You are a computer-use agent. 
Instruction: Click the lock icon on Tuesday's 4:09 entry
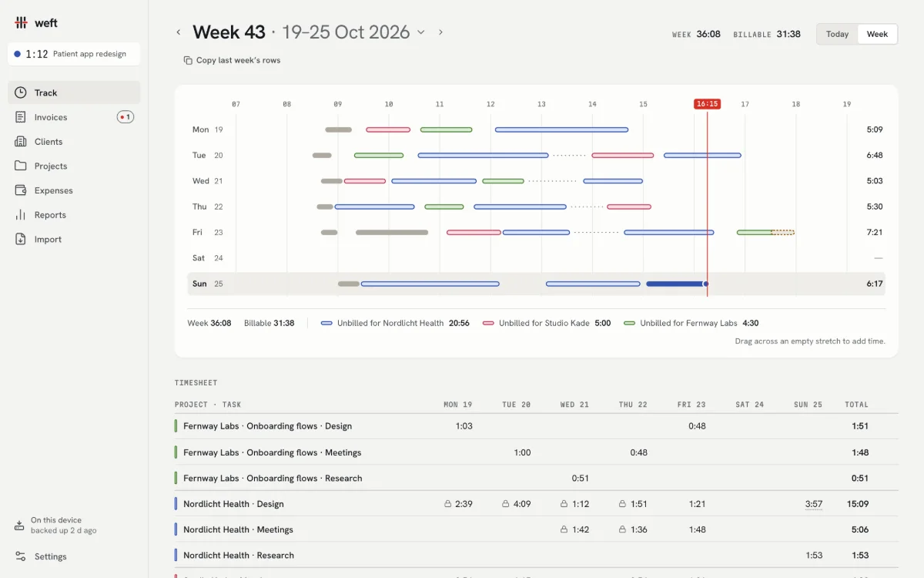click(505, 504)
